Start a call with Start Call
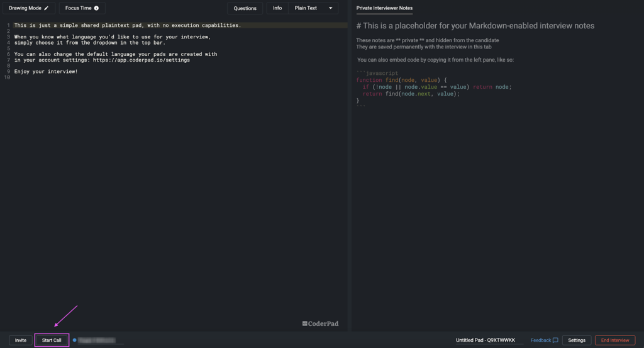 pyautogui.click(x=52, y=340)
